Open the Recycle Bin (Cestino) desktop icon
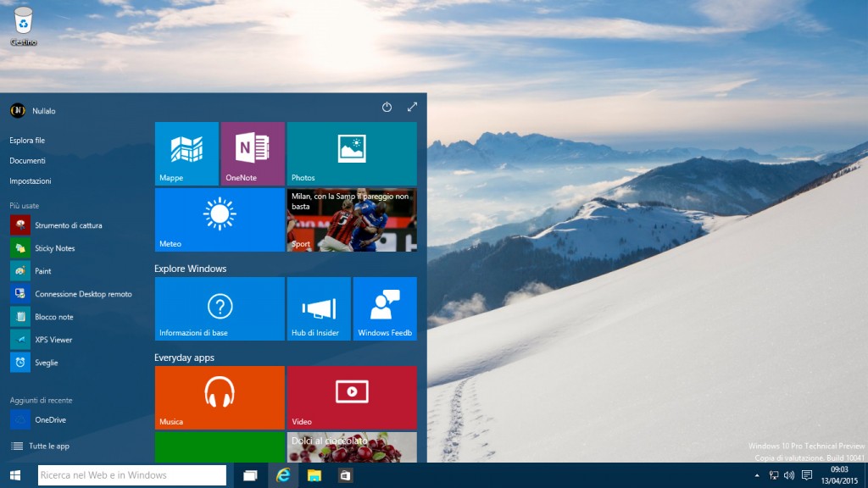The image size is (868, 488). [x=23, y=26]
